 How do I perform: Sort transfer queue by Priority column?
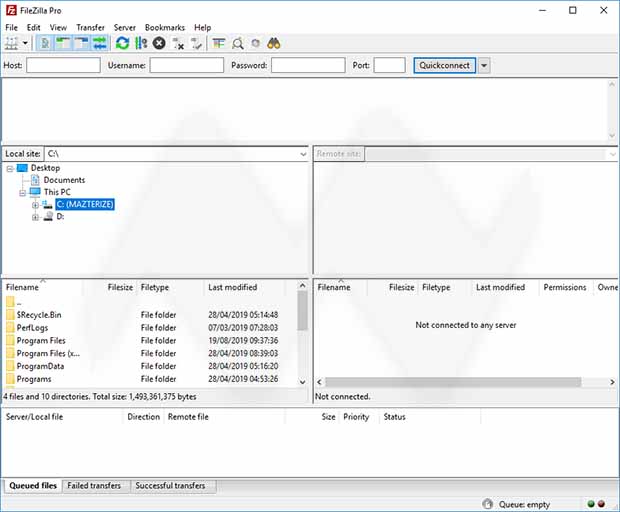tap(358, 417)
